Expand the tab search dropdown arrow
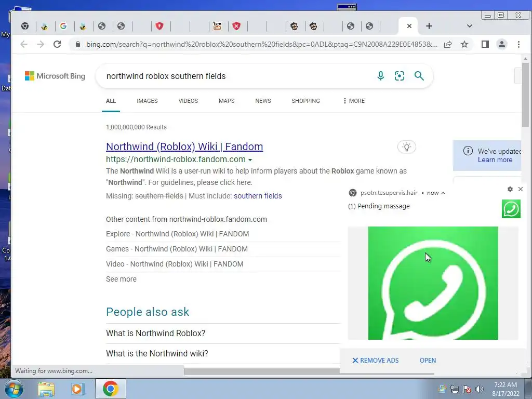Screen dimensions: 532x399 [470, 26]
